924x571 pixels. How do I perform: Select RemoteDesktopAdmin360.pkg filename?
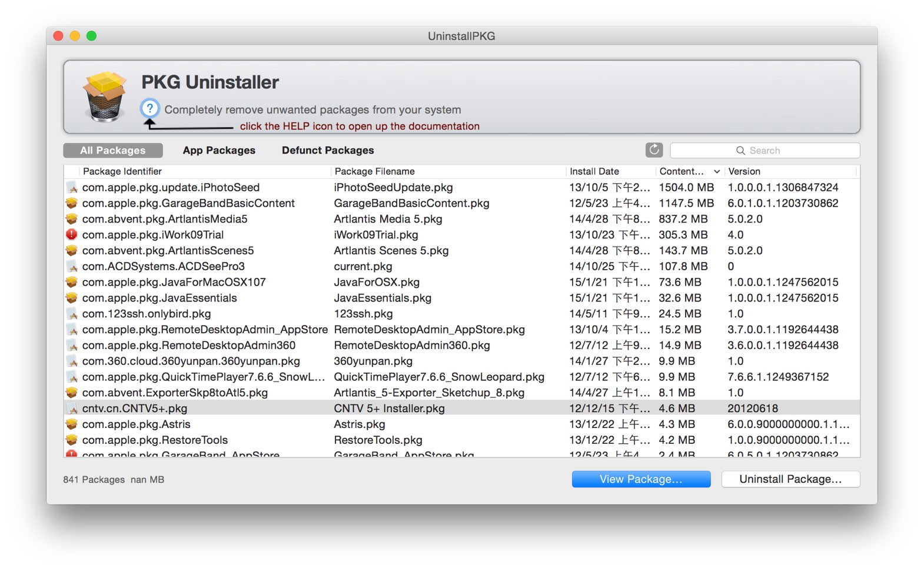point(412,346)
